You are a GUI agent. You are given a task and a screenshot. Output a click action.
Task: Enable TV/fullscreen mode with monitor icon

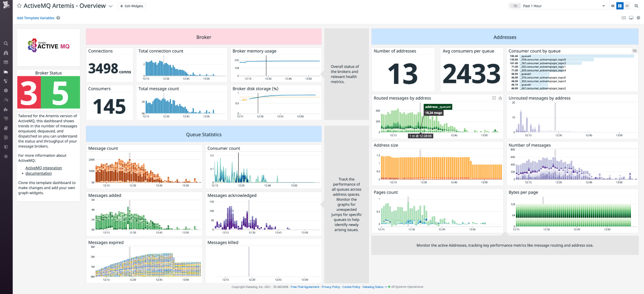(x=631, y=18)
